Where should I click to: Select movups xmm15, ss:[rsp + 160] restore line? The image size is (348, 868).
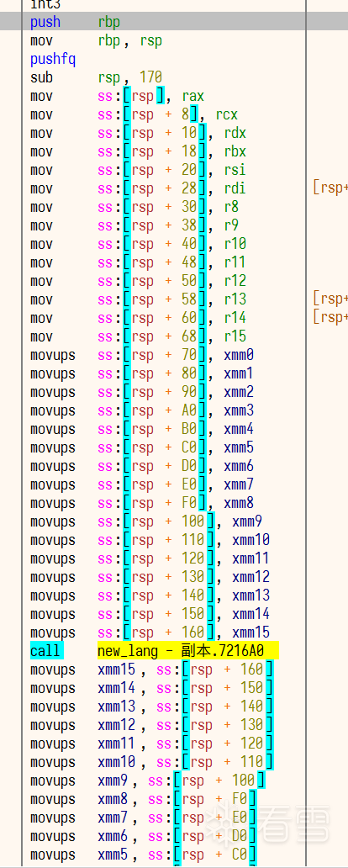click(151, 670)
